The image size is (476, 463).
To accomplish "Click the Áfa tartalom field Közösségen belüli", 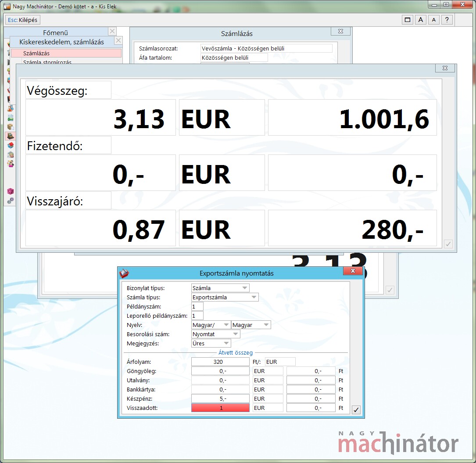I will pyautogui.click(x=234, y=57).
